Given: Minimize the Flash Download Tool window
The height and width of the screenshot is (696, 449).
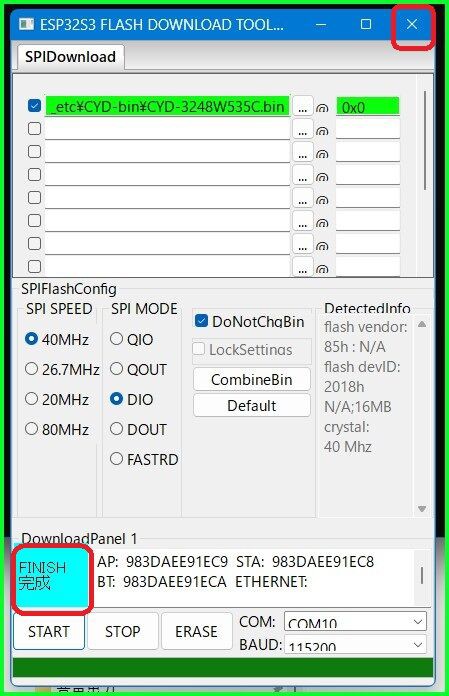Looking at the screenshot, I should (x=321, y=24).
